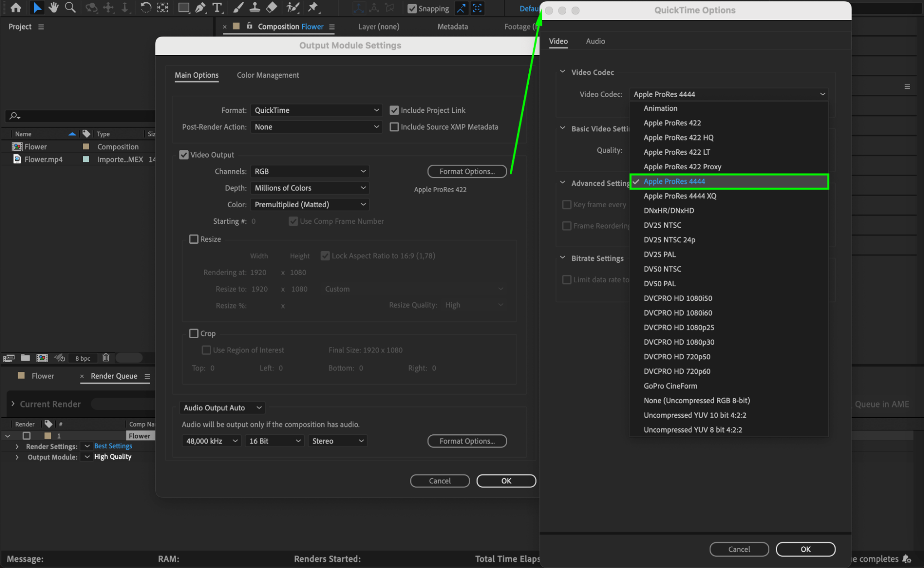Click the Home icon in toolbar
Viewport: 924px width, 568px height.
point(16,7)
